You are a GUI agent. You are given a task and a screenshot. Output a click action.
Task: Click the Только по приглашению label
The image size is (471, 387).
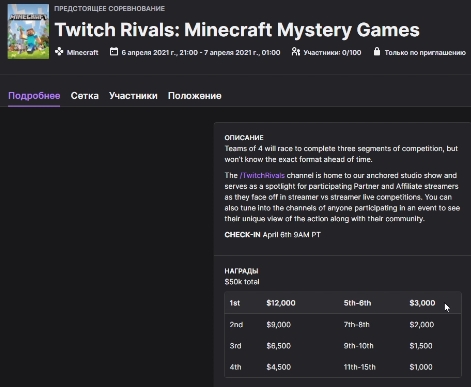point(425,53)
